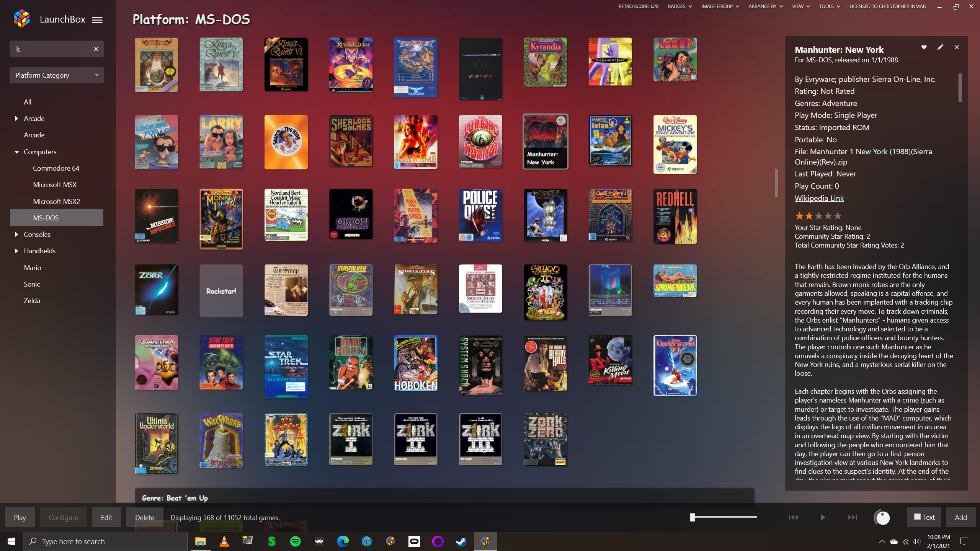Open the Tools dropdown menu
Image resolution: width=980 pixels, height=551 pixels.
pos(830,6)
